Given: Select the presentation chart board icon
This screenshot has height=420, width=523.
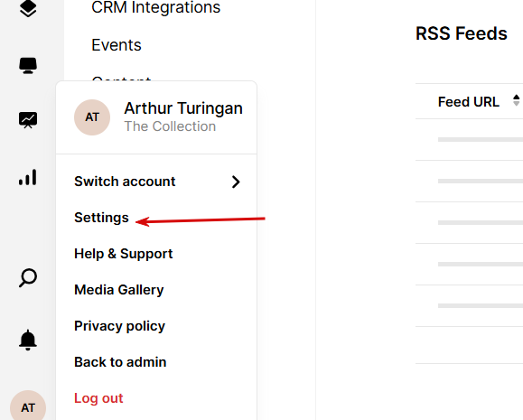Looking at the screenshot, I should [x=28, y=120].
